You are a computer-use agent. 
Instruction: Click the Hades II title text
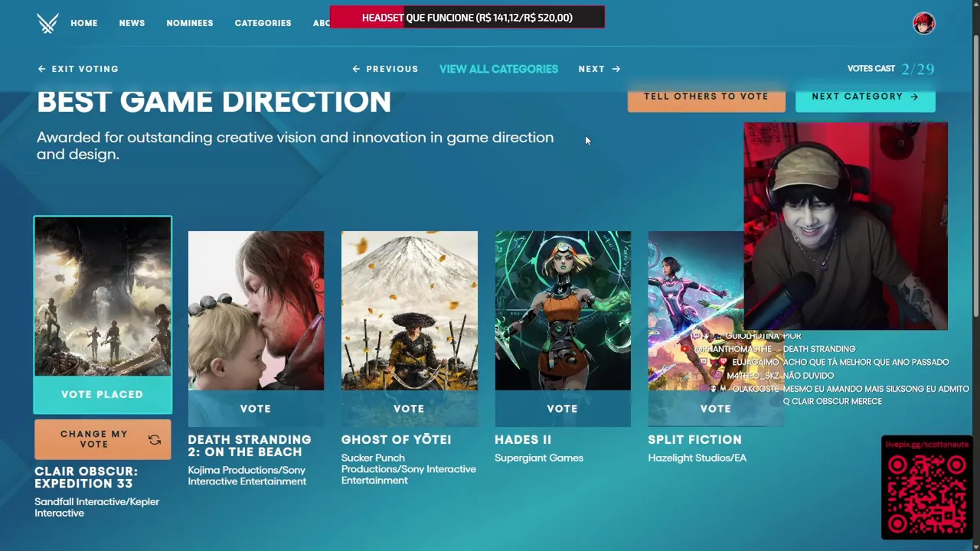coord(523,439)
